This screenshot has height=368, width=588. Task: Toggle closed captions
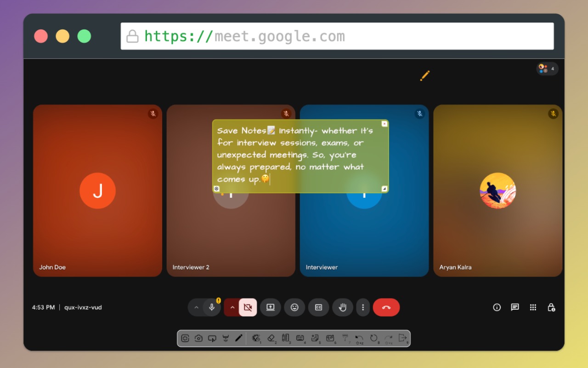click(318, 307)
